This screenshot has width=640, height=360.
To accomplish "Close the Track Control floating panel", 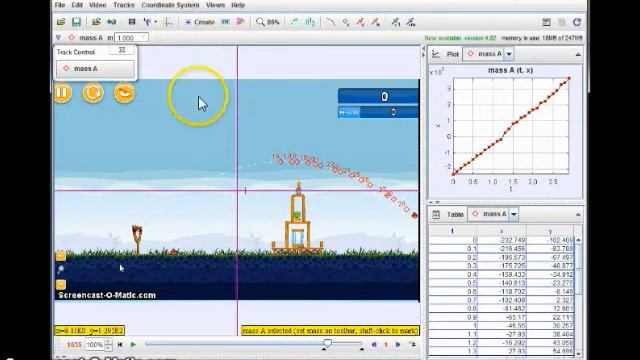I will pos(122,50).
